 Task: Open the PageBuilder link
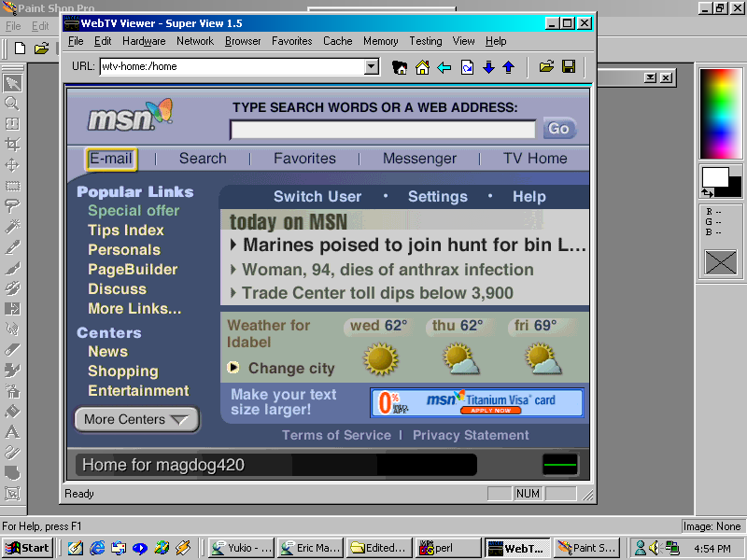tap(133, 270)
